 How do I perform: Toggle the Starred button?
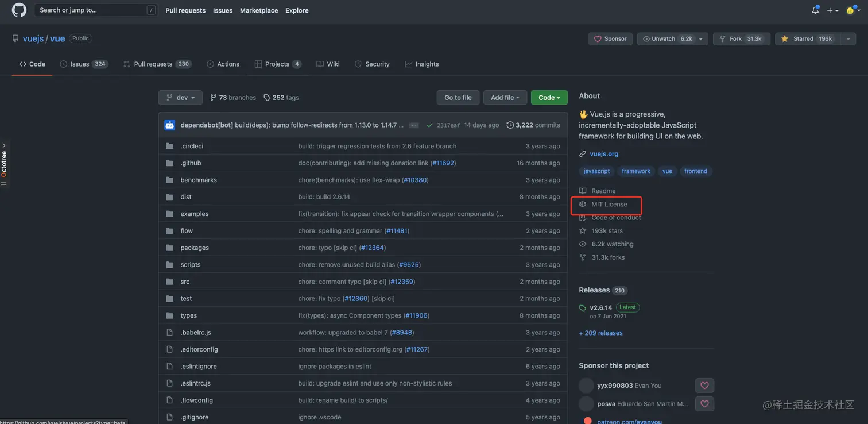coord(807,38)
